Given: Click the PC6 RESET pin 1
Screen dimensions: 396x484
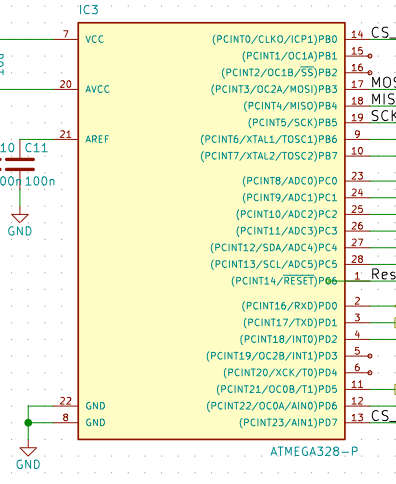Looking at the screenshot, I should (x=357, y=281).
